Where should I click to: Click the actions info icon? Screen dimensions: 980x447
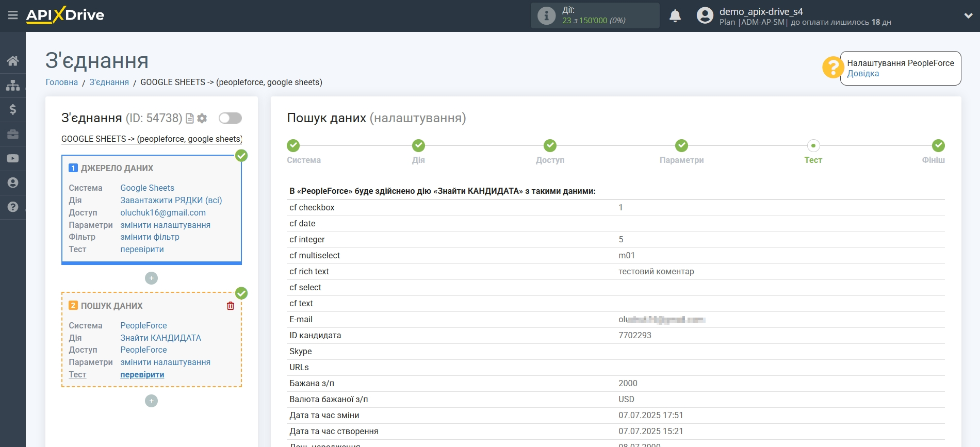pyautogui.click(x=546, y=15)
